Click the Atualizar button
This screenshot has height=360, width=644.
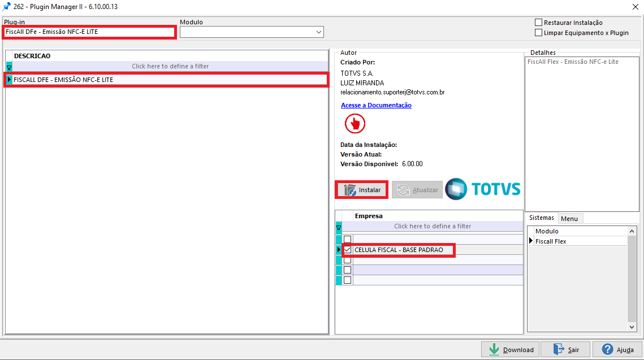tap(417, 190)
